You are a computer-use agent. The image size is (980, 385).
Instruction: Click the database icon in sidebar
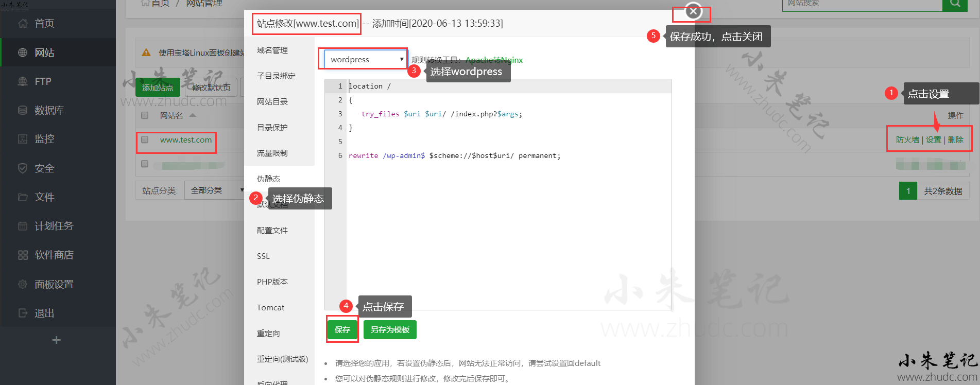(x=23, y=110)
